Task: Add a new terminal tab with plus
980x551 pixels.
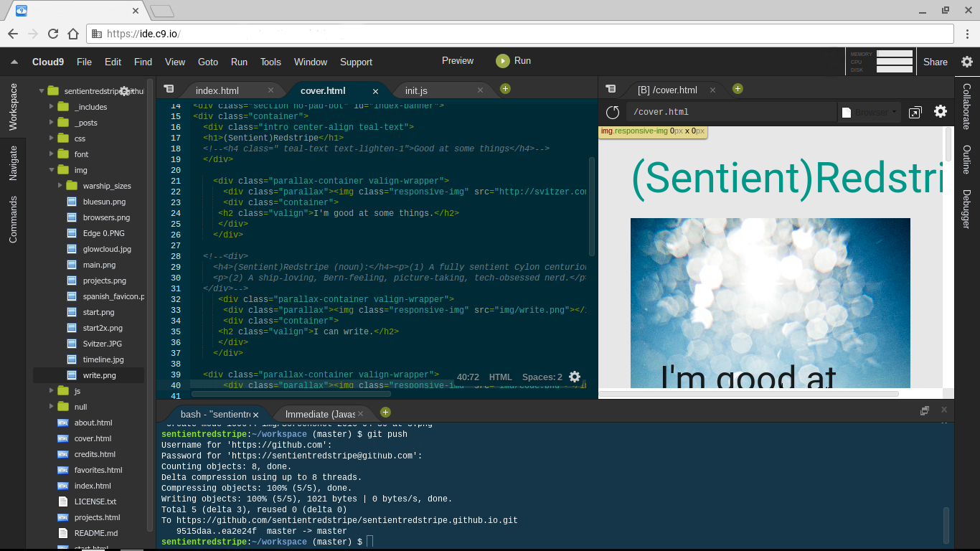Action: coord(385,413)
